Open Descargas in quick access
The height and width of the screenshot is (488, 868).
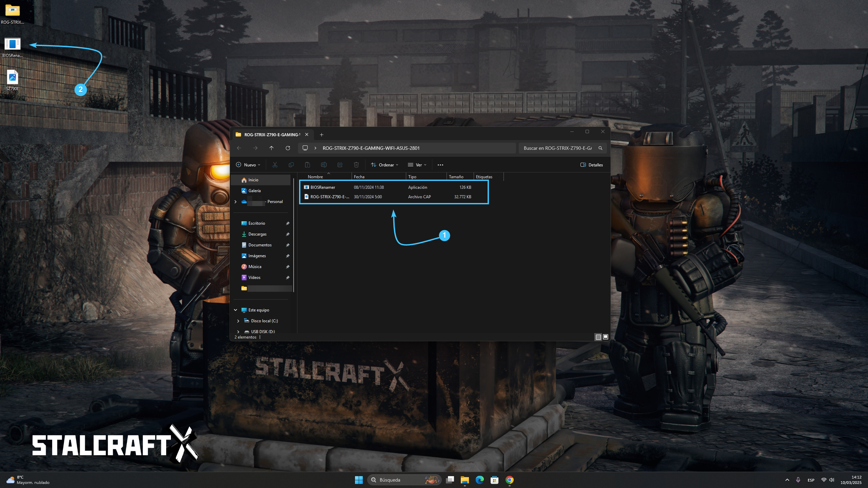(x=261, y=234)
